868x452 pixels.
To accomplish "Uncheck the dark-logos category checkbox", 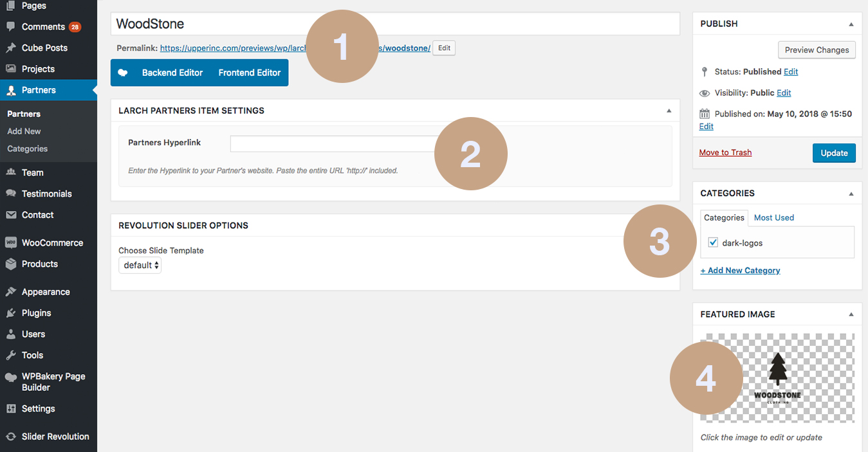I will 713,243.
